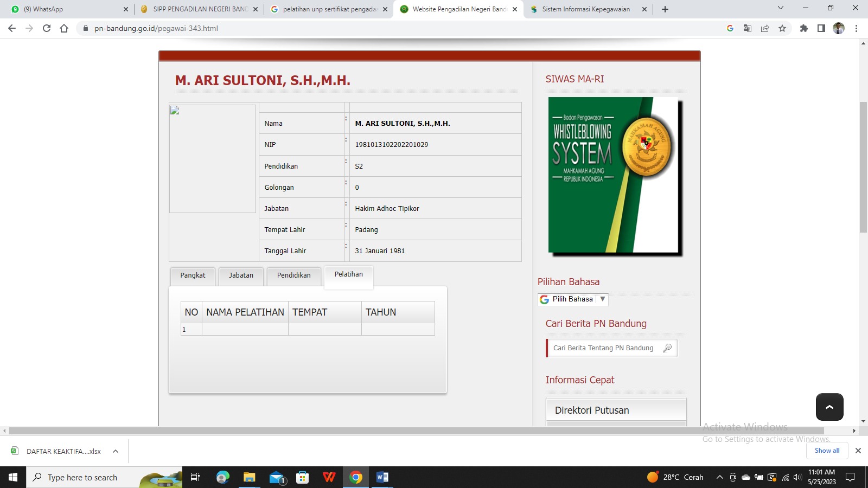This screenshot has height=488, width=868.
Task: Open Chrome tab search chevron
Action: (x=781, y=8)
